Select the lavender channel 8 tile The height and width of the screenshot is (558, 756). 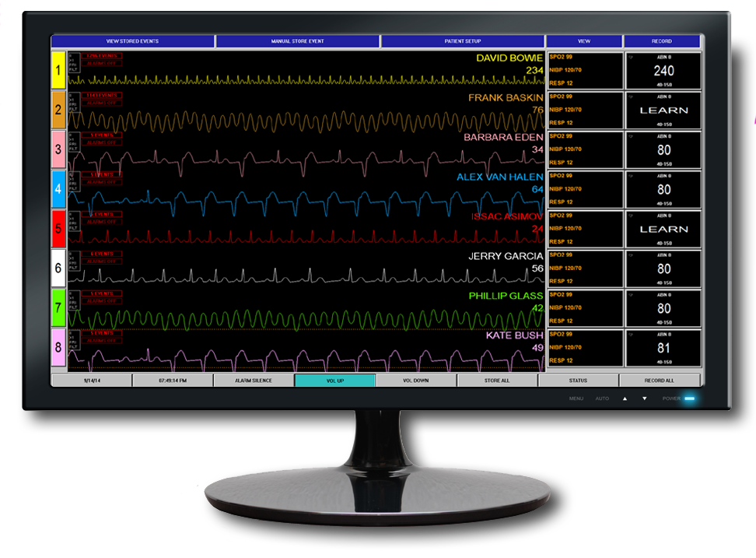58,347
